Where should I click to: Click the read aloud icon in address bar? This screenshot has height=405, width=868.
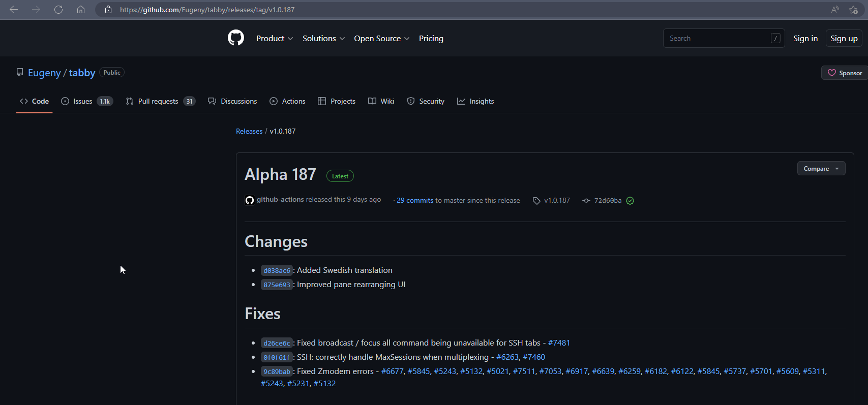[835, 10]
